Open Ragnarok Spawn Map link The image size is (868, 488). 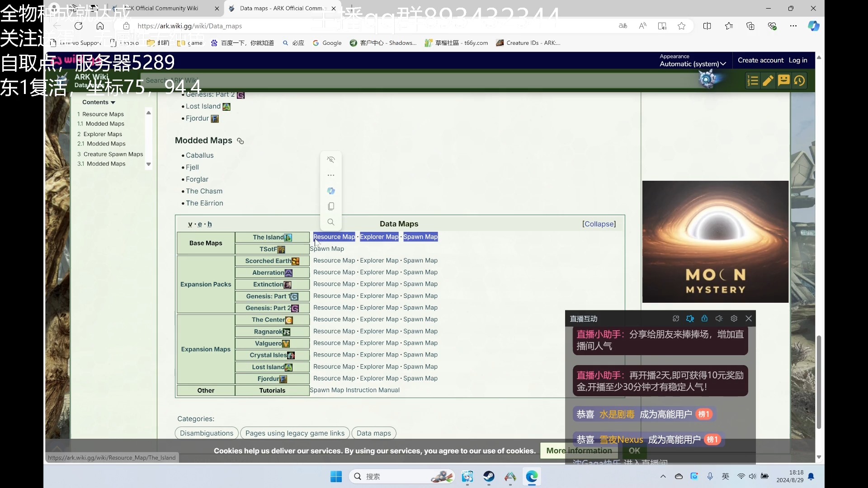(x=420, y=331)
